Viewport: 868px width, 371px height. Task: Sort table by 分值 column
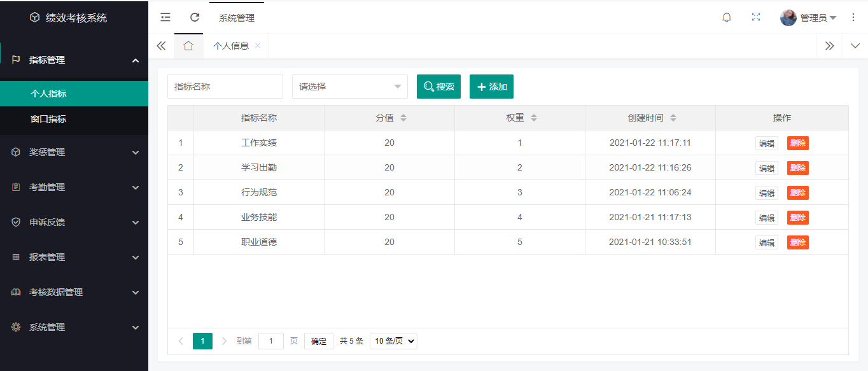pyautogui.click(x=403, y=118)
